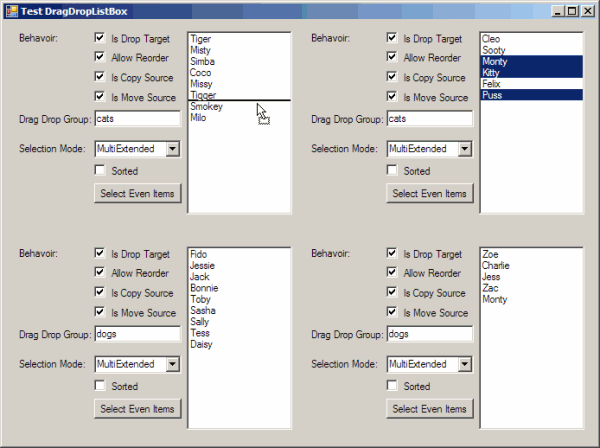Choose Bonnie from the dogs list
This screenshot has height=448, width=600.
click(x=203, y=288)
